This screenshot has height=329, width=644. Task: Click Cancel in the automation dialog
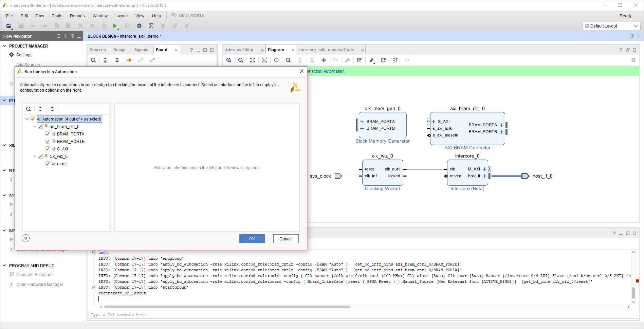pos(286,239)
